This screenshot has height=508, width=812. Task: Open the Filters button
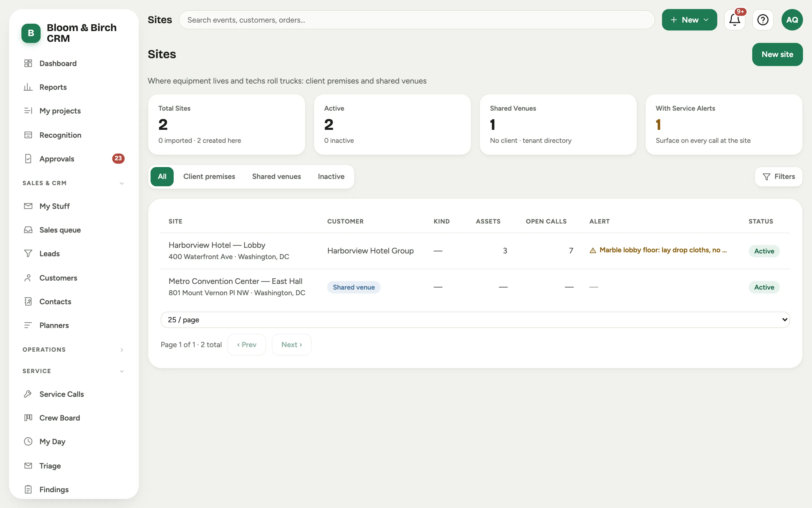pyautogui.click(x=778, y=176)
